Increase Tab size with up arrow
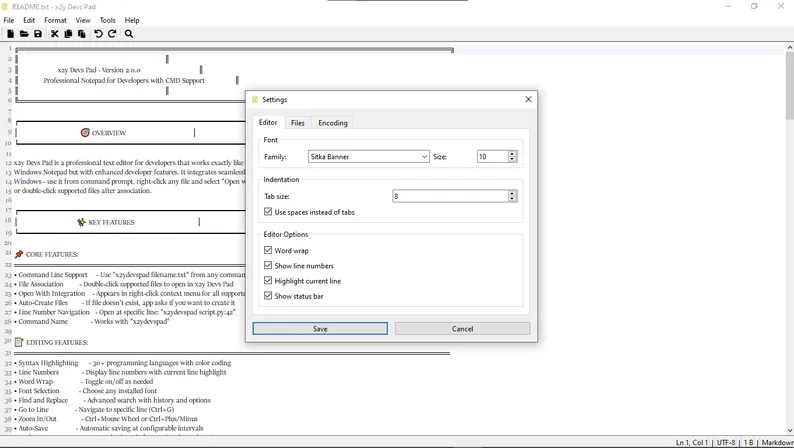The height and width of the screenshot is (448, 794). [x=512, y=193]
